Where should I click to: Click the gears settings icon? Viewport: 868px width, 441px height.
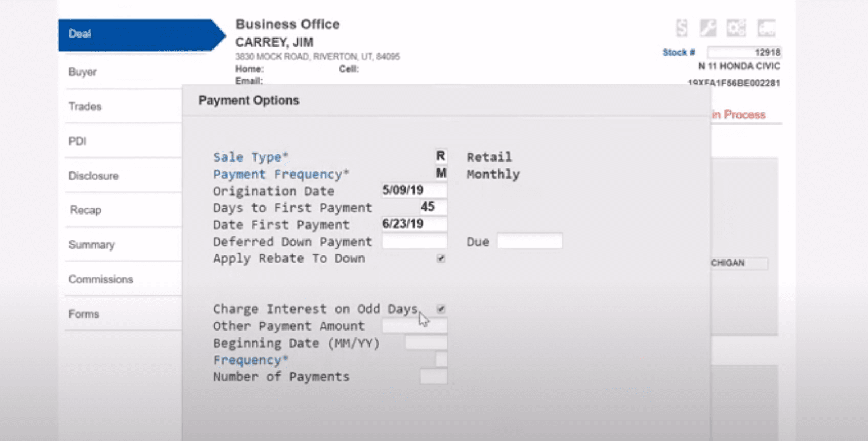(x=735, y=27)
